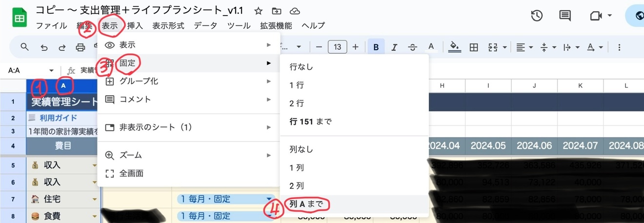This screenshot has width=644, height=223.
Task: Select 列 A まで in the submenu
Action: [x=354, y=204]
